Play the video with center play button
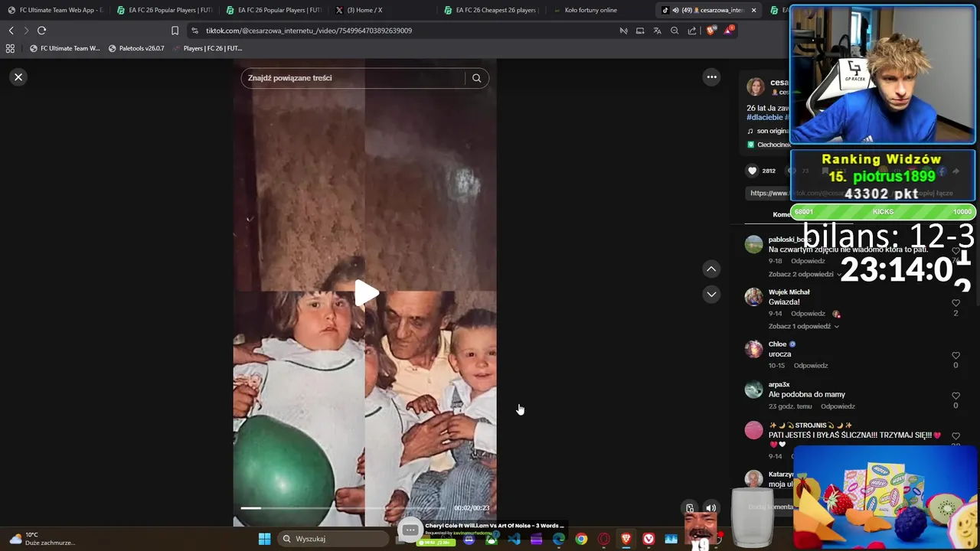 tap(366, 293)
